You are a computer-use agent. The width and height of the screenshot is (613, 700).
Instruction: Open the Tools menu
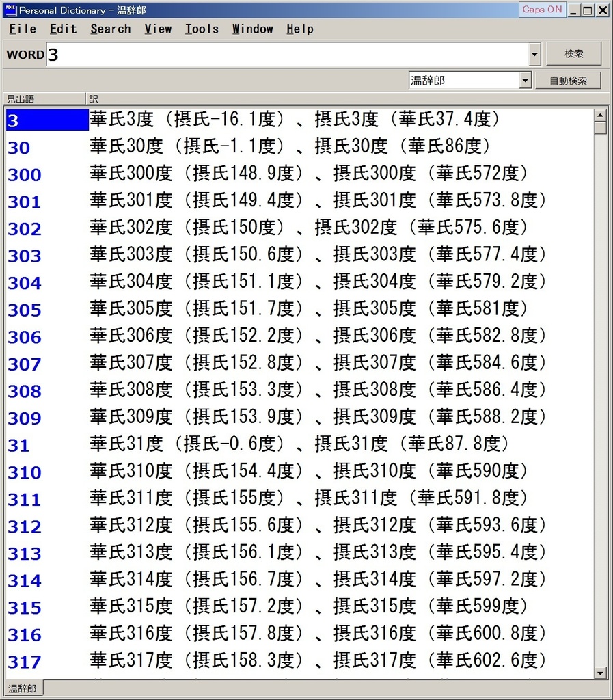[202, 29]
